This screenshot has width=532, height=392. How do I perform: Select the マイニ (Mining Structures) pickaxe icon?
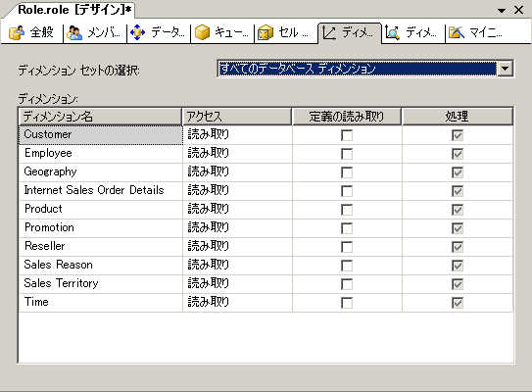[457, 33]
